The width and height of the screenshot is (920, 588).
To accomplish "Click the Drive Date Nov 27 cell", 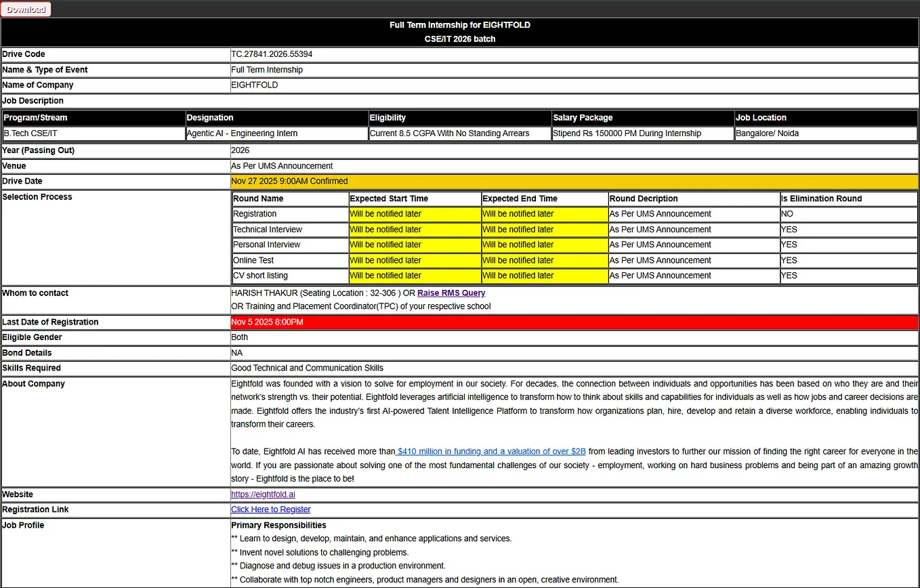I will coord(574,182).
